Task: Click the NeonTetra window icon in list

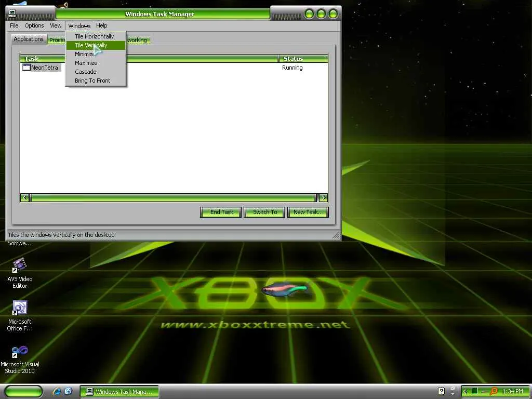Action: tap(26, 67)
